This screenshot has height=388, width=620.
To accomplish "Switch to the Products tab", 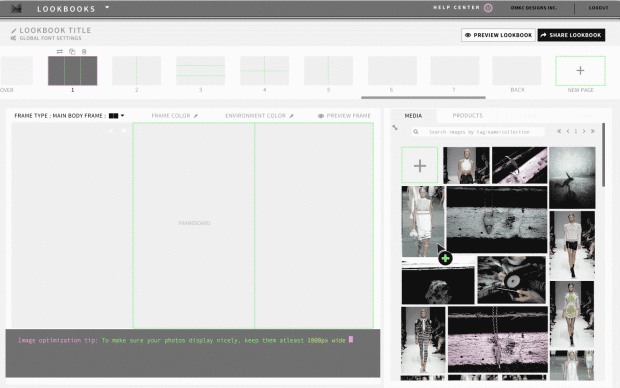I will 467,115.
